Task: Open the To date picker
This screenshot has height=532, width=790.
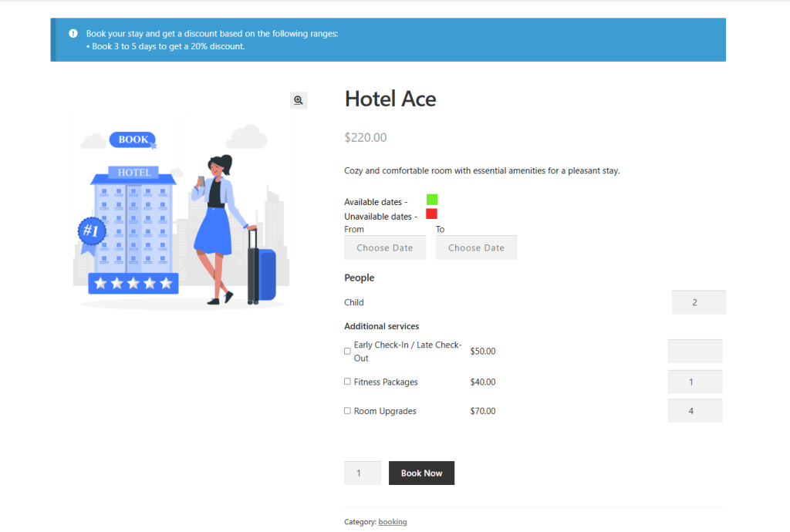Action: (476, 247)
